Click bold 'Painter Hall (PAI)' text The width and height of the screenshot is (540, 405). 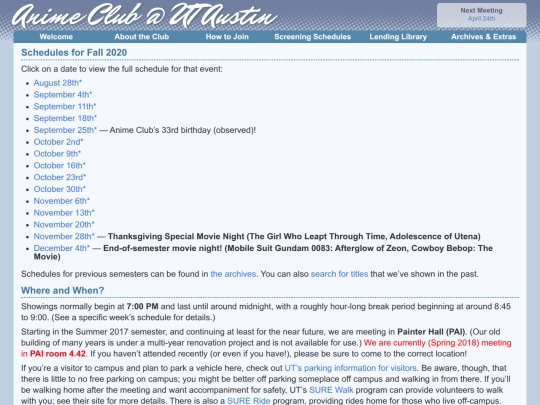click(431, 332)
